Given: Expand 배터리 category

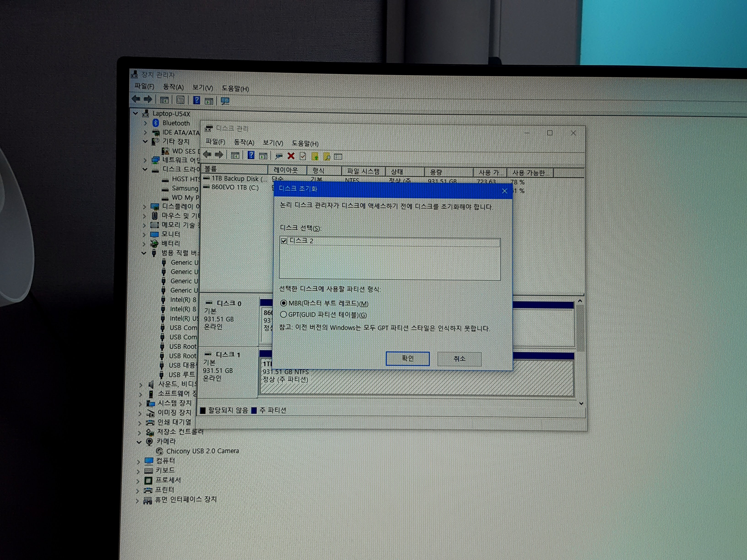Looking at the screenshot, I should (x=144, y=244).
